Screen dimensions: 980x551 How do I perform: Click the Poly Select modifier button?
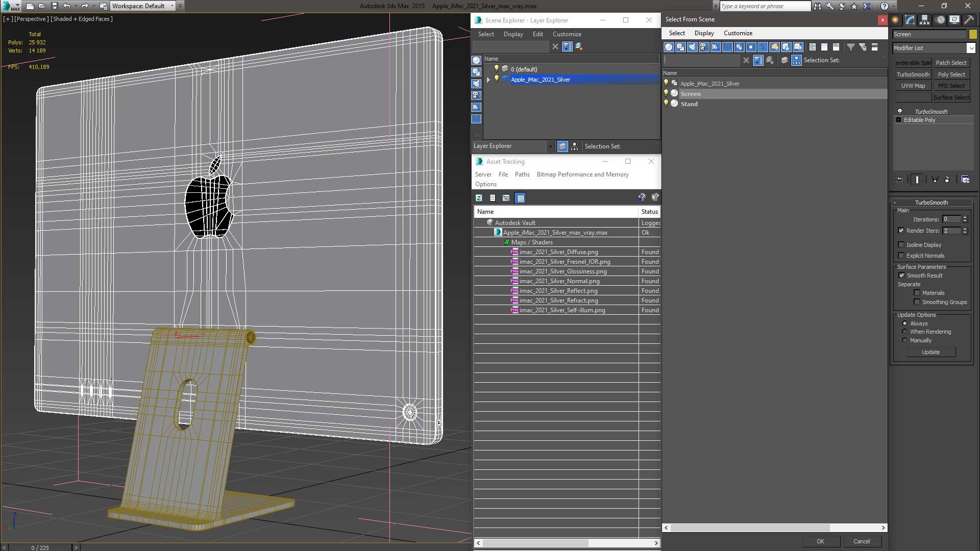(951, 74)
